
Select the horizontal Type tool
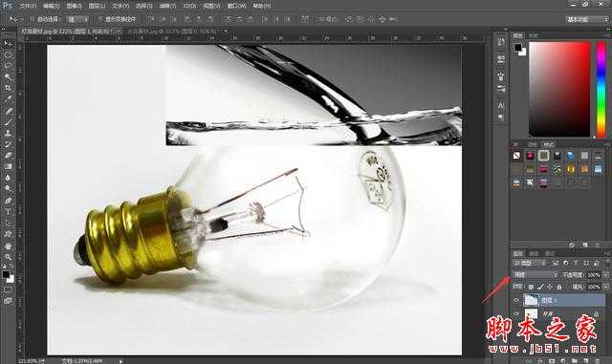click(8, 212)
